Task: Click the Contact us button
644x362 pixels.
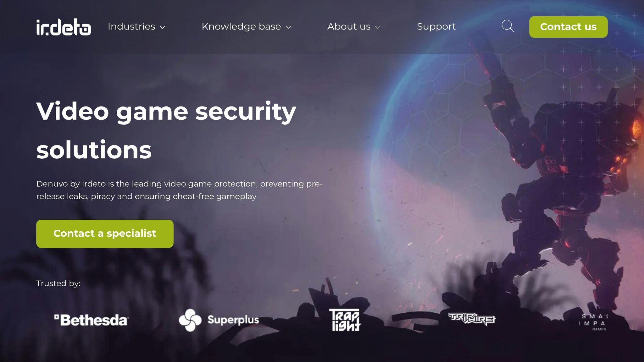Action: pos(568,27)
